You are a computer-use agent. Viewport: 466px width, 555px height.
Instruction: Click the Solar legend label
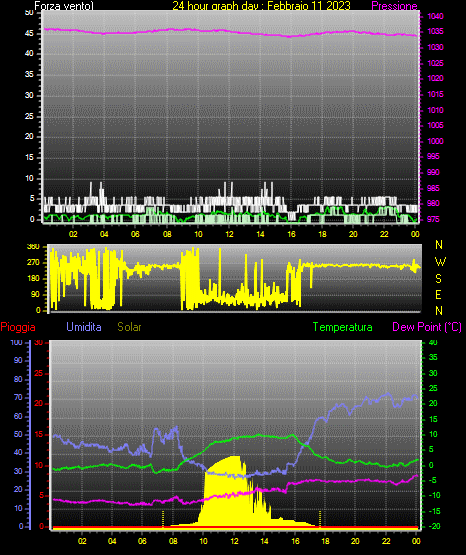point(130,327)
